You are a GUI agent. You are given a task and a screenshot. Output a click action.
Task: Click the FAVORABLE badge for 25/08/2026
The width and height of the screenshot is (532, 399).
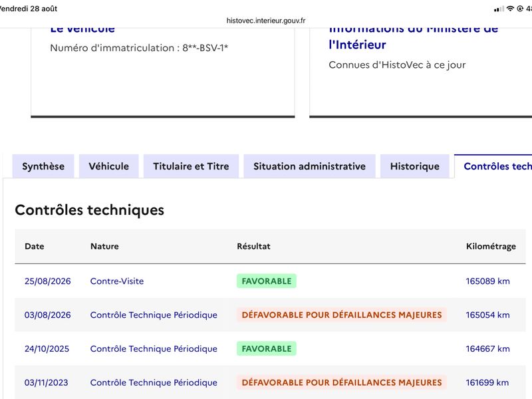(x=267, y=281)
